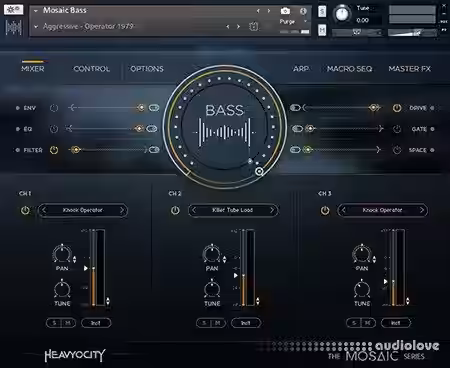Click the central BASS macro knob
The image size is (450, 368).
[225, 127]
